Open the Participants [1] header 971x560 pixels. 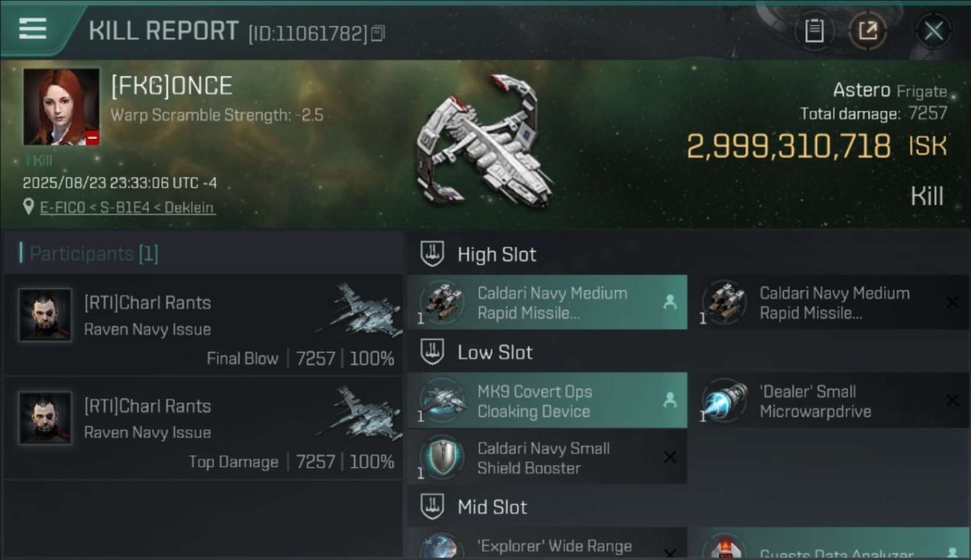[89, 254]
